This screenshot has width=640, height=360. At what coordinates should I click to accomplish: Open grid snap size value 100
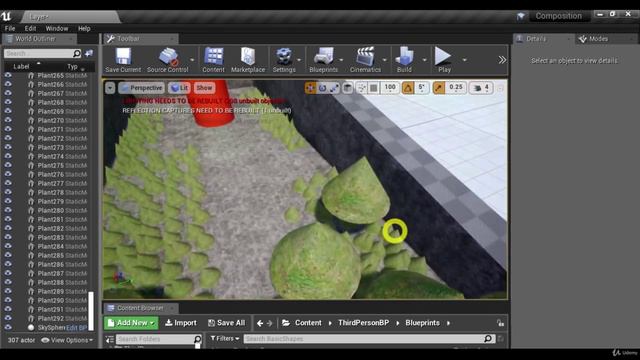pyautogui.click(x=390, y=88)
